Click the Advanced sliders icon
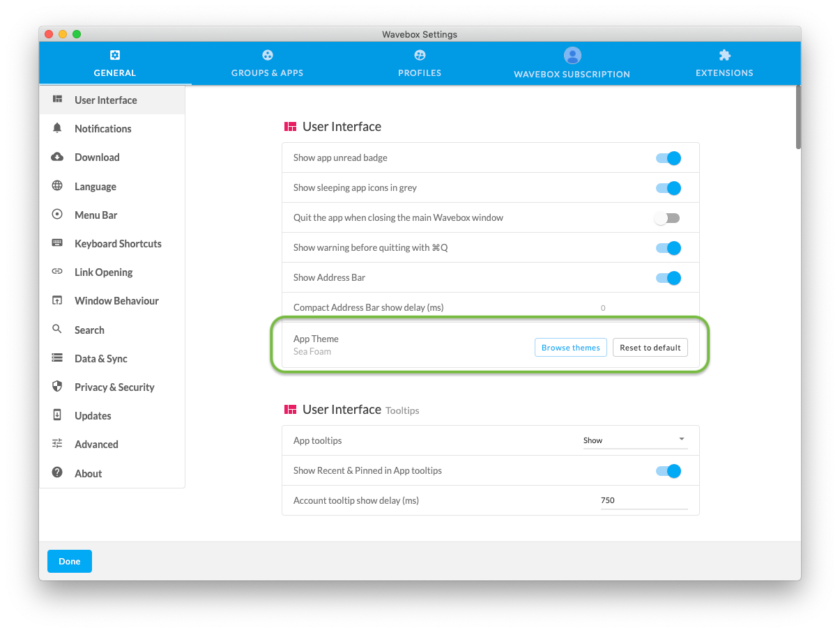Image resolution: width=840 pixels, height=632 pixels. (58, 444)
